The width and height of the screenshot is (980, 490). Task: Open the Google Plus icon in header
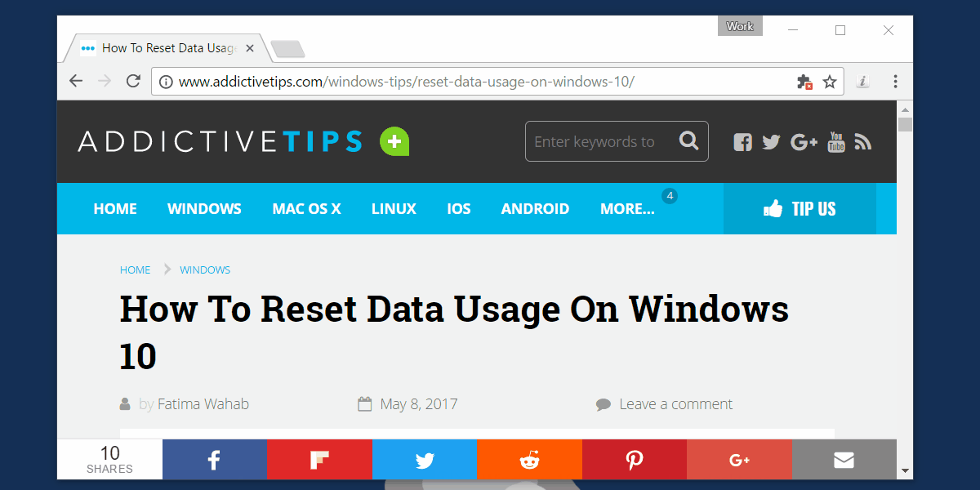804,142
